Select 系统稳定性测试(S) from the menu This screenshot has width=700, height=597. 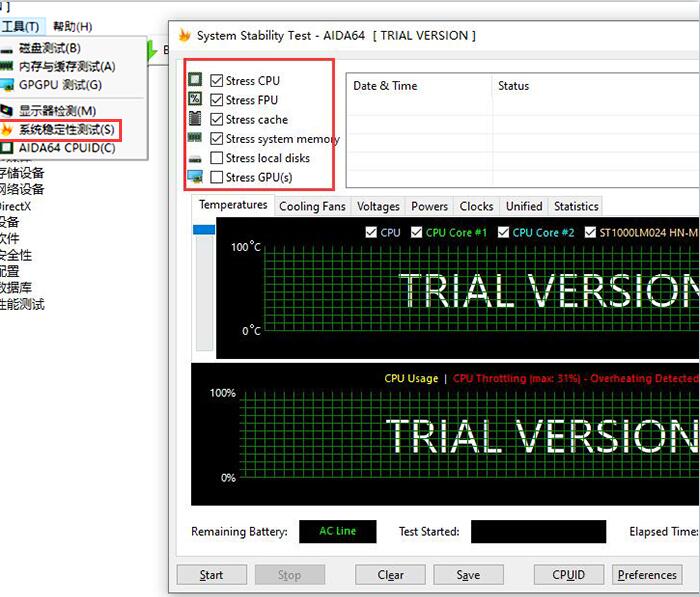pyautogui.click(x=67, y=130)
